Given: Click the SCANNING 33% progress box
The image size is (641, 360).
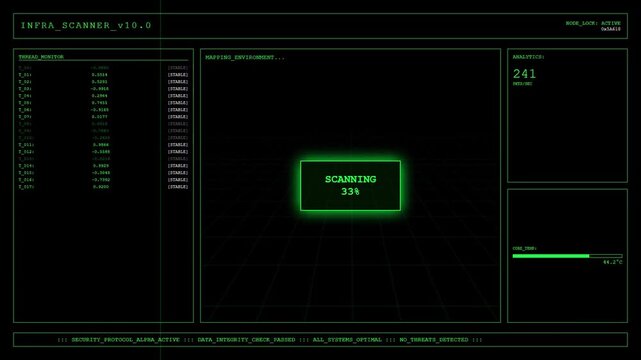Looking at the screenshot, I should 350,186.
